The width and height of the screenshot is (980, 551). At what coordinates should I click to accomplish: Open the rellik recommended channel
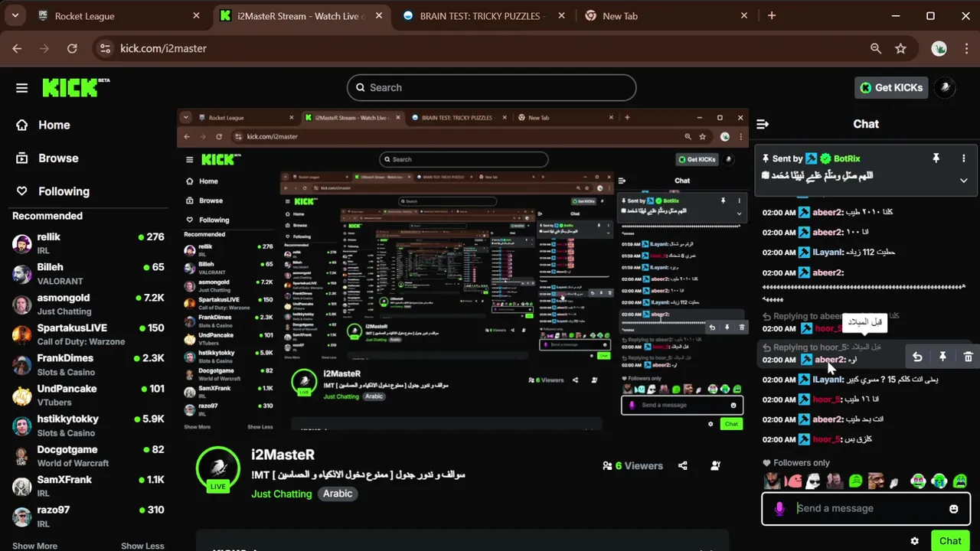pos(89,243)
